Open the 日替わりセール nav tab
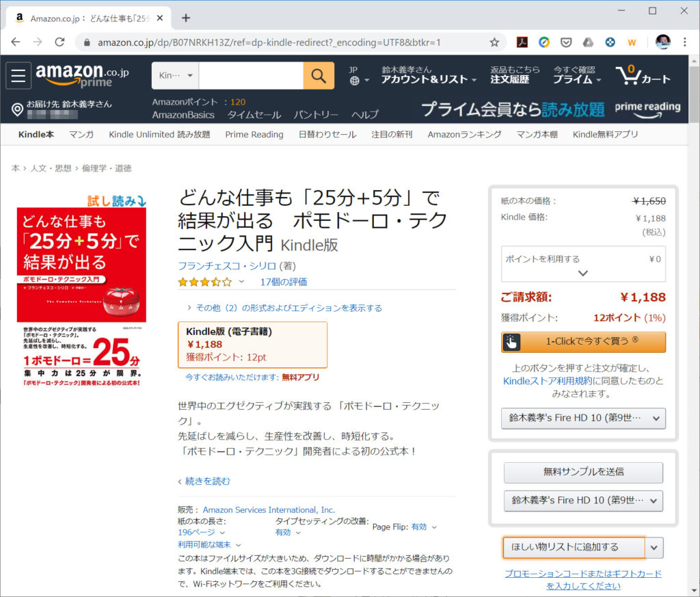The height and width of the screenshot is (597, 700). pos(327,135)
